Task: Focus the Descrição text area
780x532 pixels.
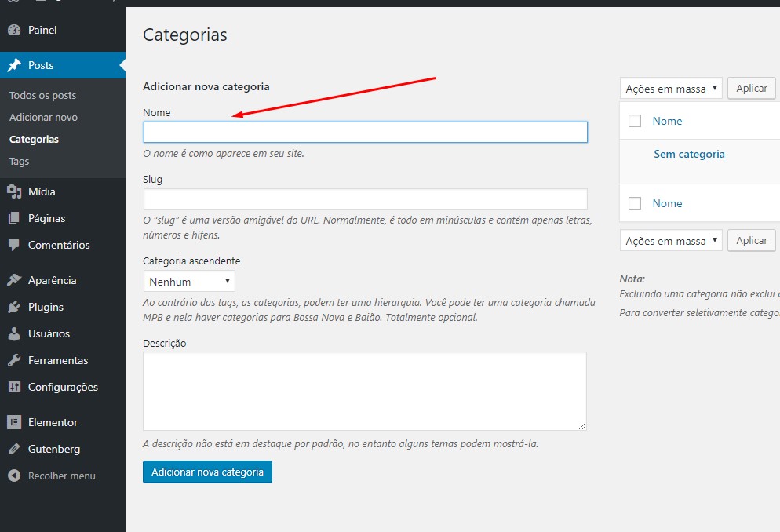Action: coord(365,392)
